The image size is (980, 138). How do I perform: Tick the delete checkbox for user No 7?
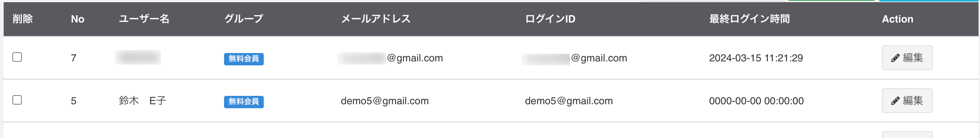(17, 57)
